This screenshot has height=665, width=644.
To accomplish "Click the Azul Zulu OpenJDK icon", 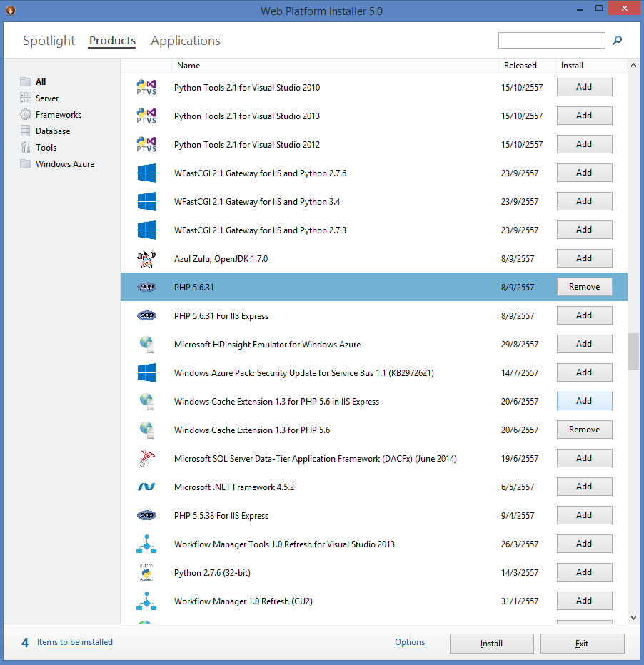I will point(146,259).
